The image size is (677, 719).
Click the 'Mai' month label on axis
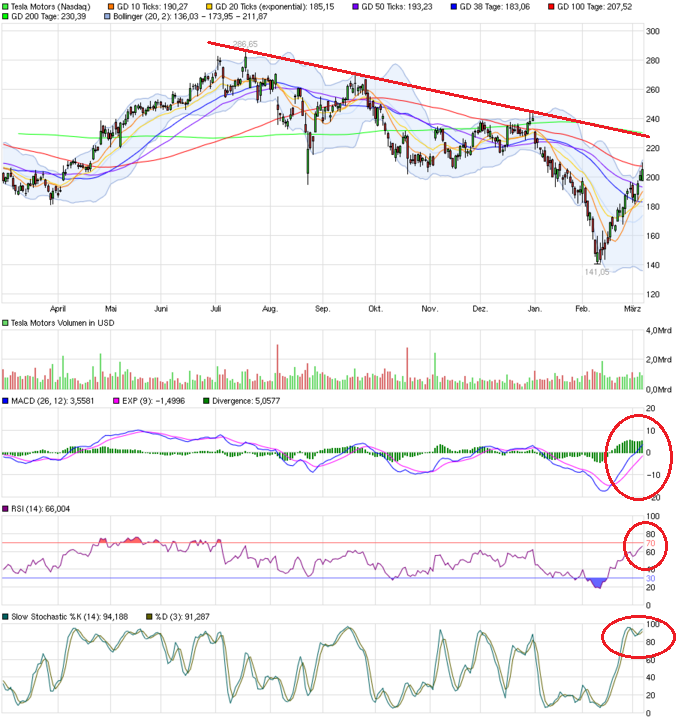(x=111, y=309)
